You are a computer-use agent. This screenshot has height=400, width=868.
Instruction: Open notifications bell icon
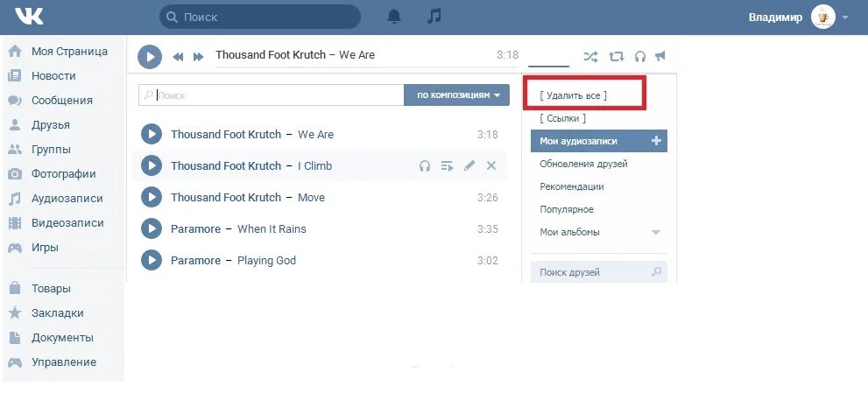[393, 17]
